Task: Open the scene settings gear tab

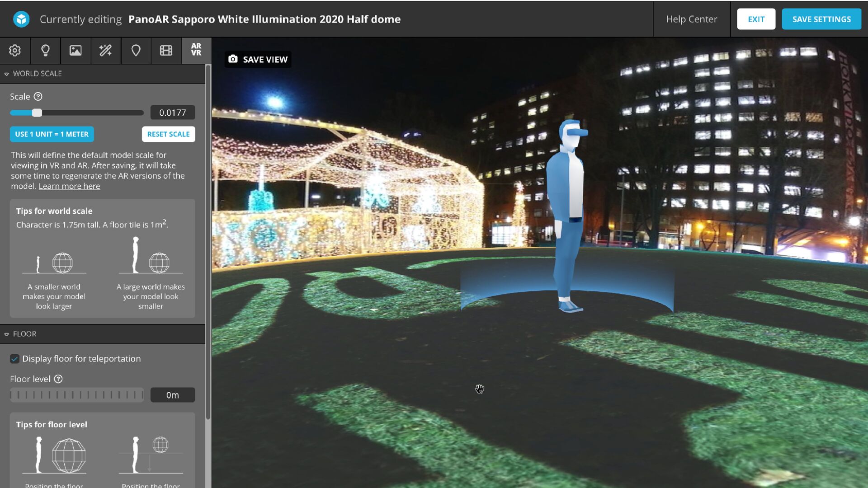Action: [x=15, y=50]
